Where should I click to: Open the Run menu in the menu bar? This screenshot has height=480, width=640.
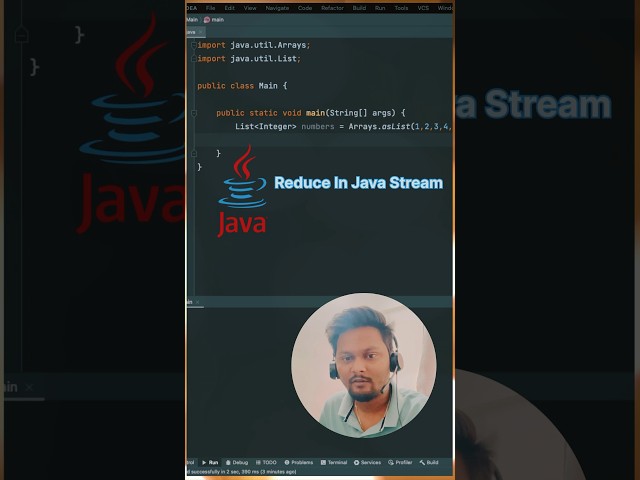point(380,8)
